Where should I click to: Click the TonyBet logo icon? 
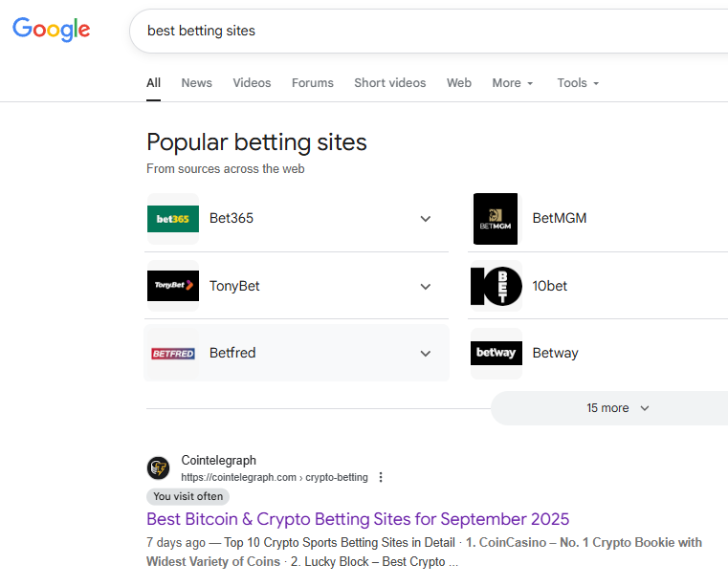pos(173,286)
